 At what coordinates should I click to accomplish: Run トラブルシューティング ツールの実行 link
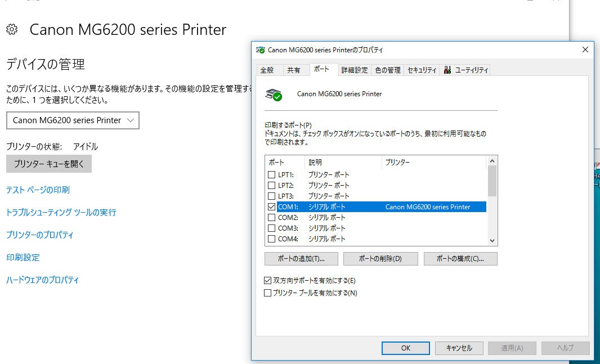(x=61, y=213)
